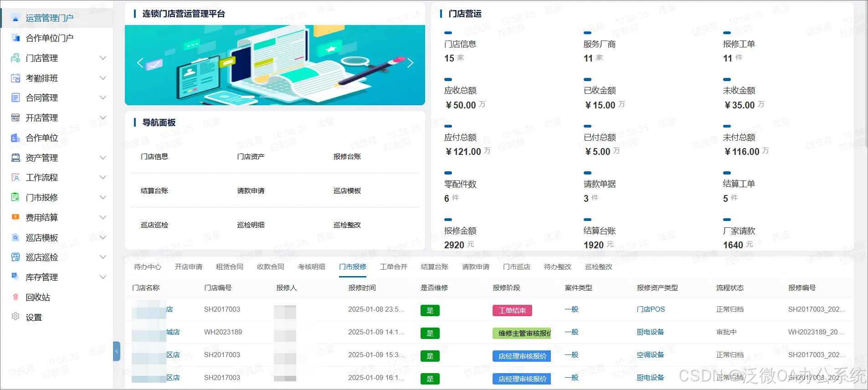Open 巡检整改 in navigation panel

pyautogui.click(x=347, y=225)
